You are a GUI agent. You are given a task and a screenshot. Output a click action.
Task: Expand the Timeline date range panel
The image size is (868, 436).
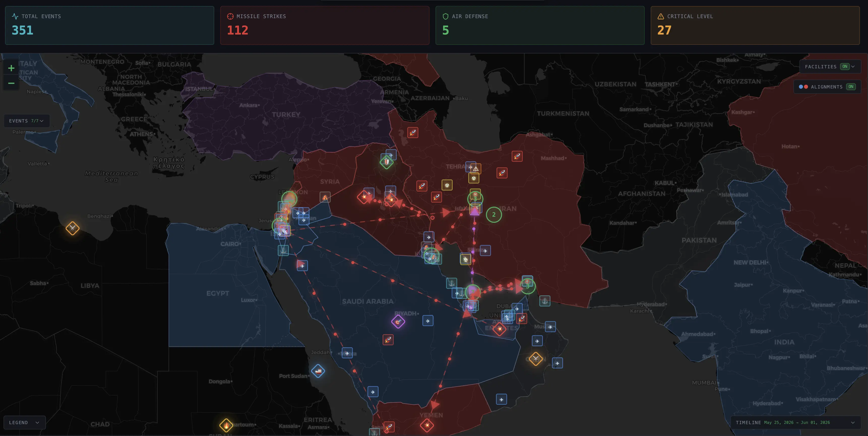pyautogui.click(x=795, y=423)
